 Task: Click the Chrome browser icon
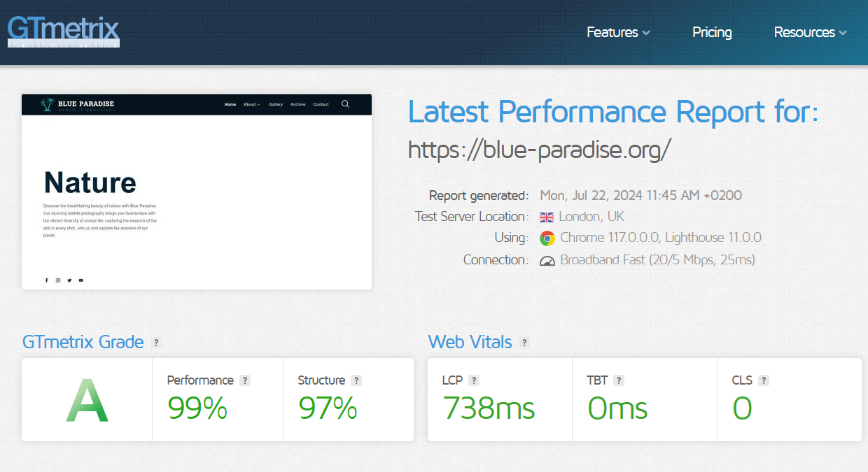pos(547,238)
